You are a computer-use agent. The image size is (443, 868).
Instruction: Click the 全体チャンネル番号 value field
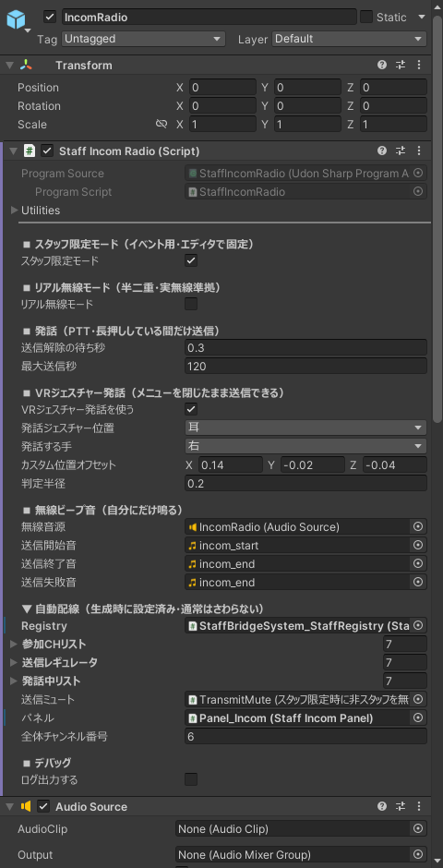(305, 736)
